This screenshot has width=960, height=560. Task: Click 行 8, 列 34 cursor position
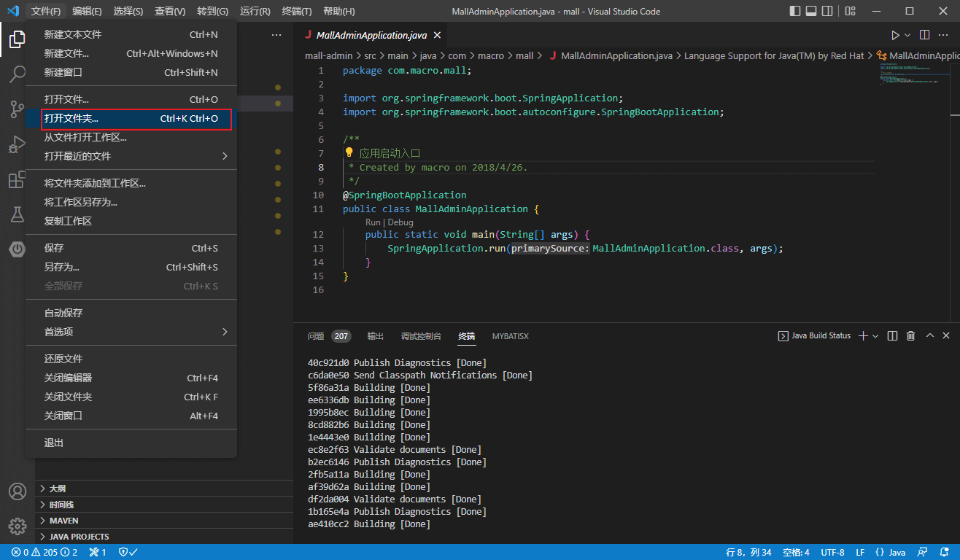(748, 552)
